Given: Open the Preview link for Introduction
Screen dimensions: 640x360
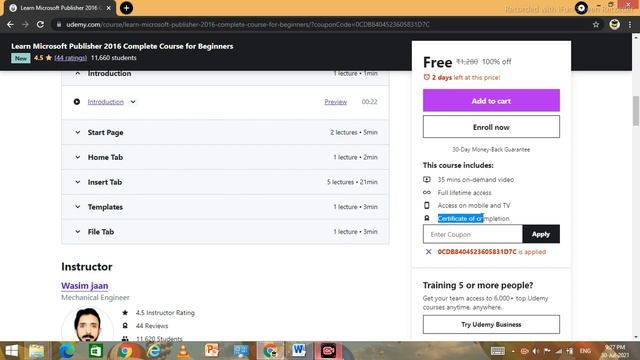Looking at the screenshot, I should pos(336,102).
